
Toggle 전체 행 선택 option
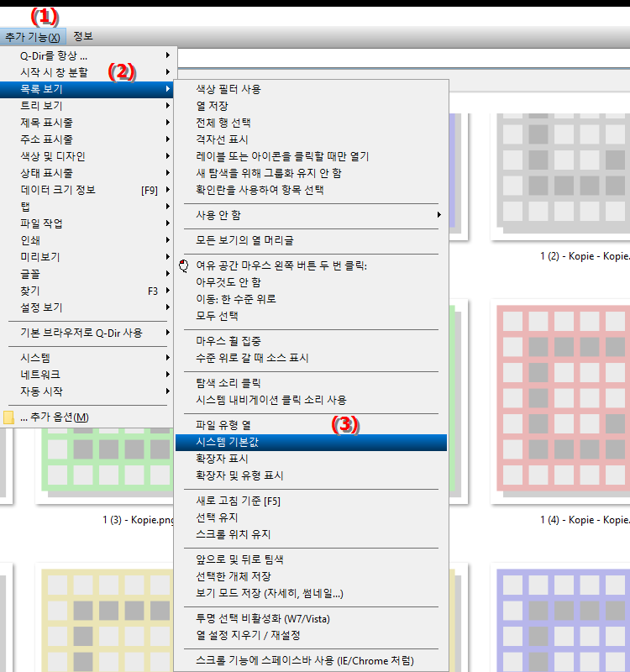click(311, 123)
